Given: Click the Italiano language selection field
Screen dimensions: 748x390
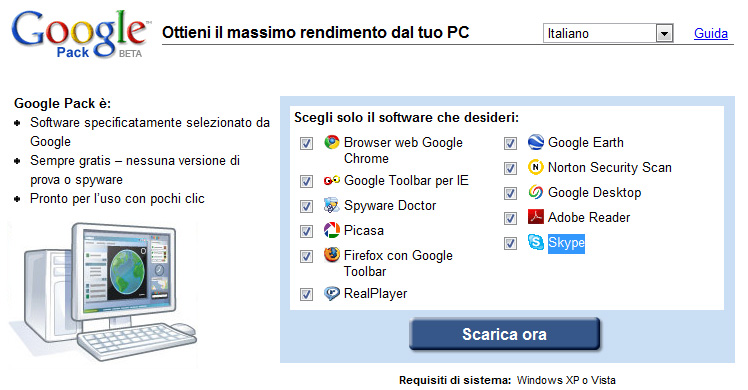Looking at the screenshot, I should 608,33.
